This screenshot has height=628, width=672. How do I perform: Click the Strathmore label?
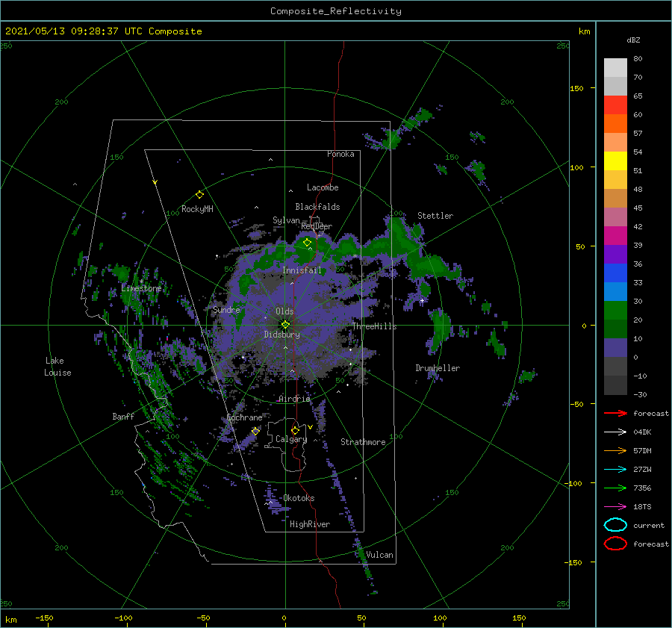click(363, 442)
